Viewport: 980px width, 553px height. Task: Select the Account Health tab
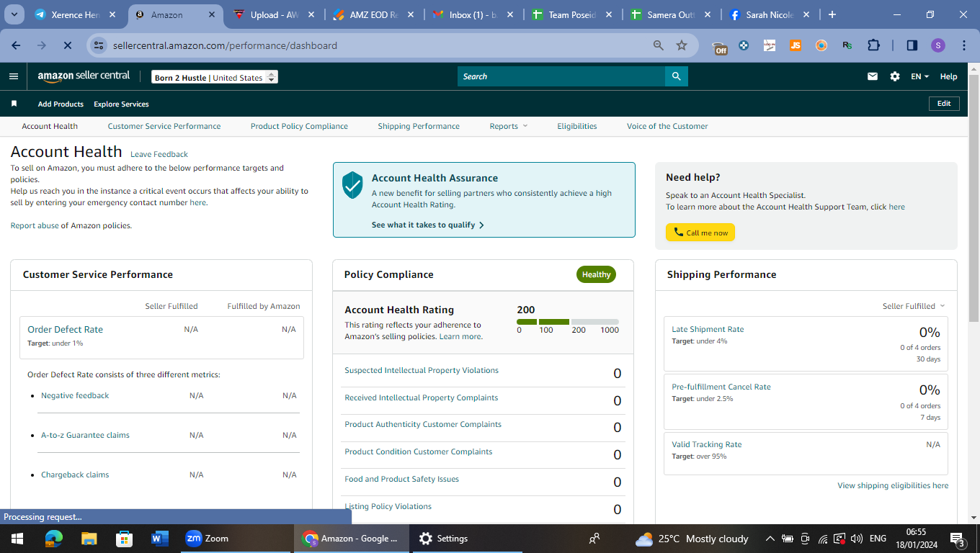pyautogui.click(x=50, y=126)
